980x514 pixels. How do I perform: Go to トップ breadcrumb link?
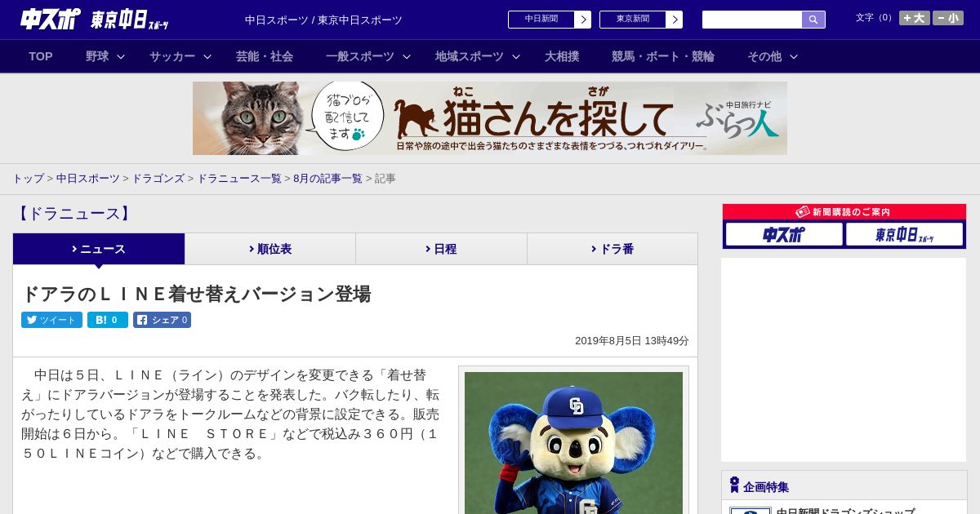[x=28, y=179]
